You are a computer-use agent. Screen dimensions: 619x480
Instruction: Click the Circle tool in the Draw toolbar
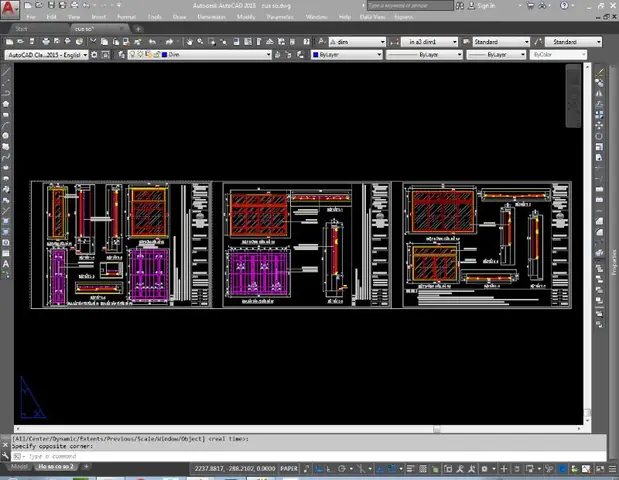6,136
